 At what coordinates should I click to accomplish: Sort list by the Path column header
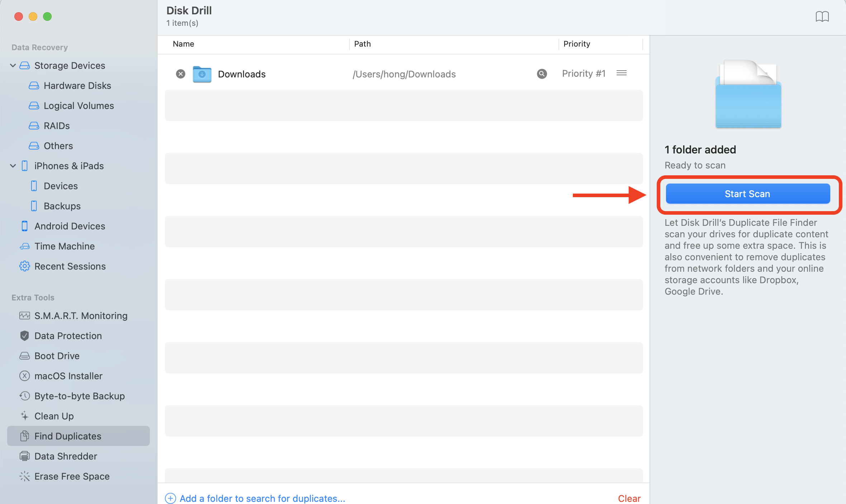pyautogui.click(x=362, y=44)
